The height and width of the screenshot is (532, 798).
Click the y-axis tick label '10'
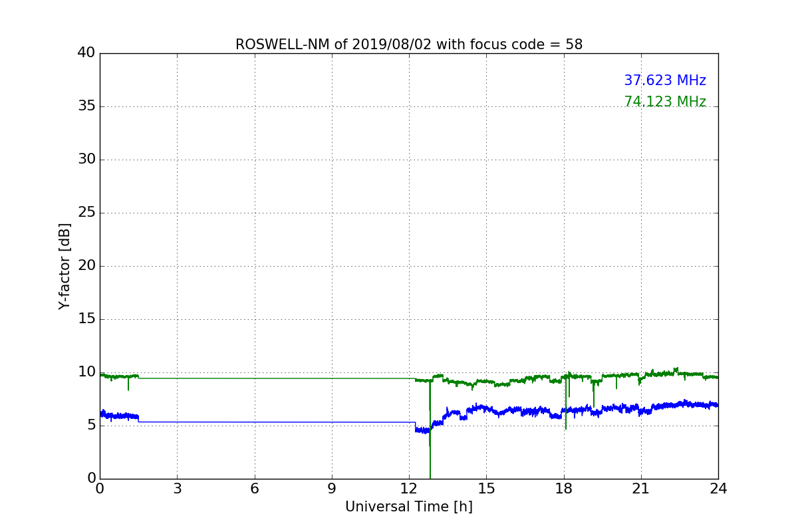click(x=86, y=372)
